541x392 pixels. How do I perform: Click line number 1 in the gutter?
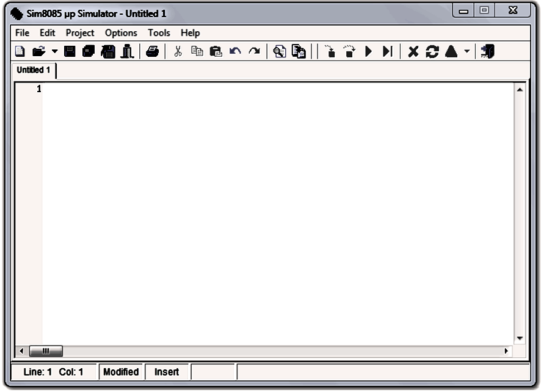pos(39,89)
